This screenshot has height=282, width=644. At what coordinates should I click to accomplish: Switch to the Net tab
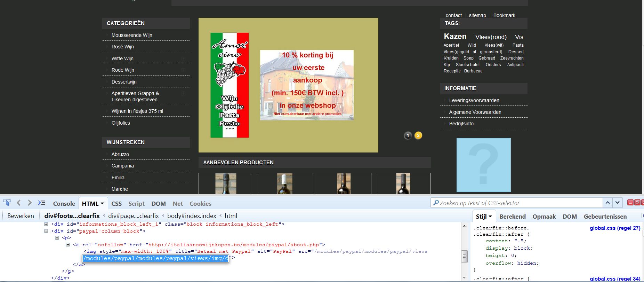pos(178,204)
